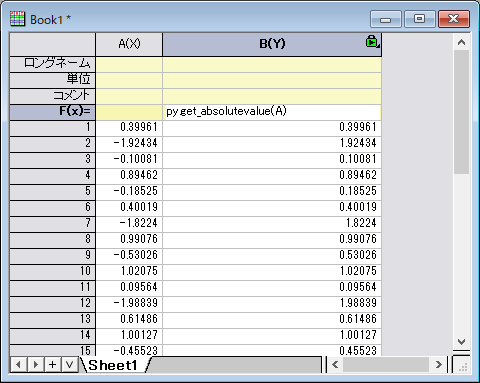Click the Long Name cell of column A
The image size is (480, 383).
(x=129, y=64)
